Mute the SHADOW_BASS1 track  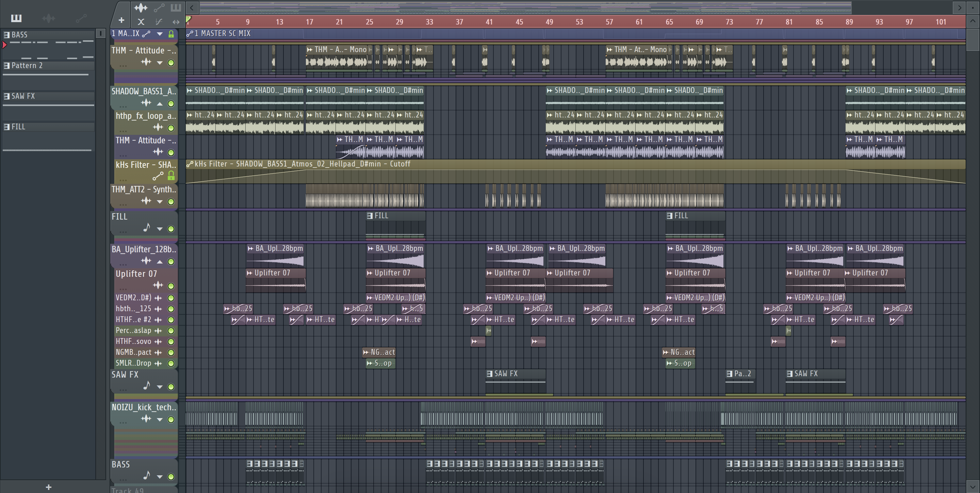pos(171,104)
